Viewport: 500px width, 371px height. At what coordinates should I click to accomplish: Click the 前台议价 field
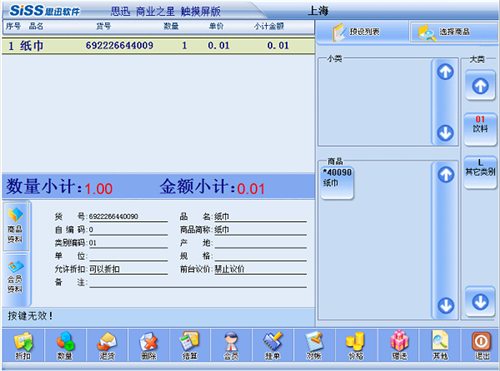pos(260,269)
